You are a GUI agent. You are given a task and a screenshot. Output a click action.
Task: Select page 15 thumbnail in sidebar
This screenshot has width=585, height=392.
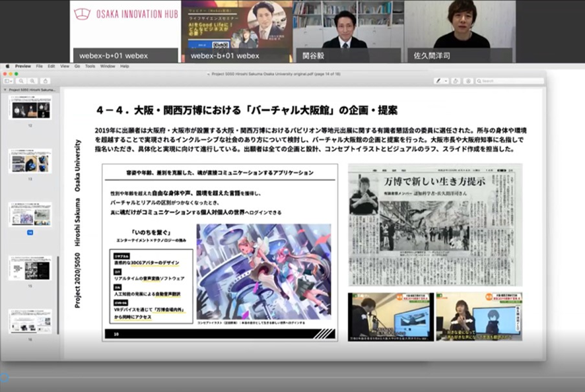click(x=30, y=268)
